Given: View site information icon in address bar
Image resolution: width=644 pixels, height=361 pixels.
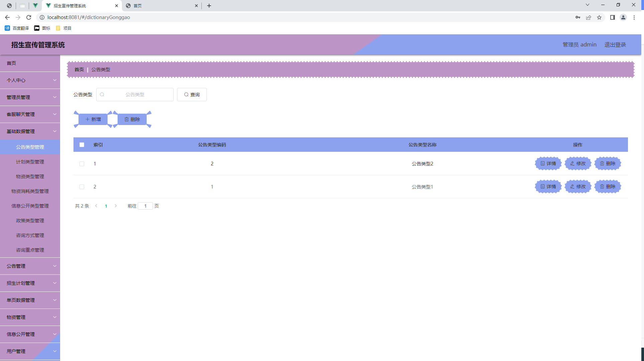Looking at the screenshot, I should (x=42, y=17).
